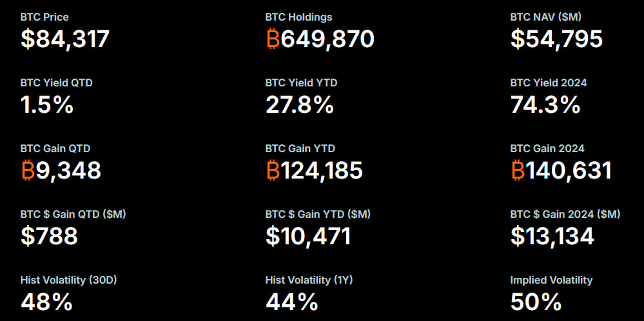Select the $13,134 gain figure

[x=552, y=236]
